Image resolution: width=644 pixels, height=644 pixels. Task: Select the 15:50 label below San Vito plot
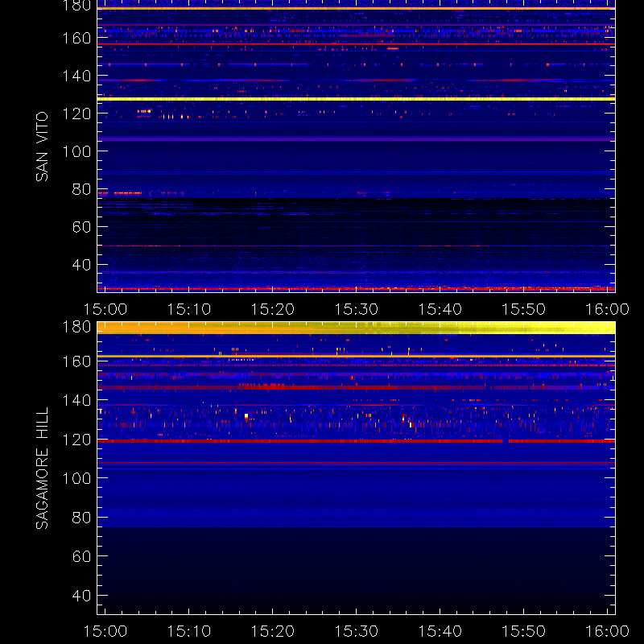pos(524,309)
